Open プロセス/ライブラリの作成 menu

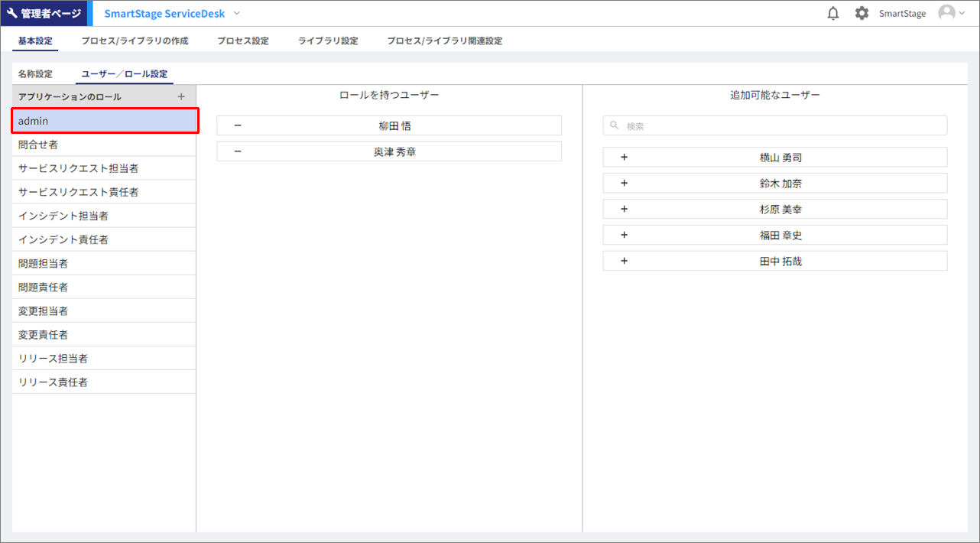tap(135, 41)
